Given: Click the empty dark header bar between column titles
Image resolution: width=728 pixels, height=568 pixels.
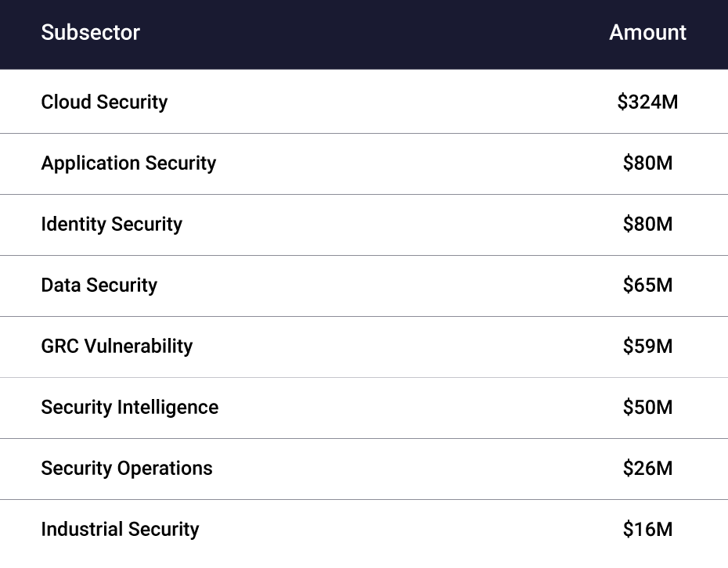Looking at the screenshot, I should point(368,33).
